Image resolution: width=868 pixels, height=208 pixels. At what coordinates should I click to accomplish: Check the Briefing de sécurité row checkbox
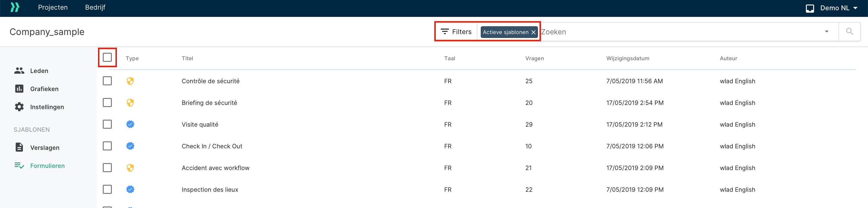[107, 102]
